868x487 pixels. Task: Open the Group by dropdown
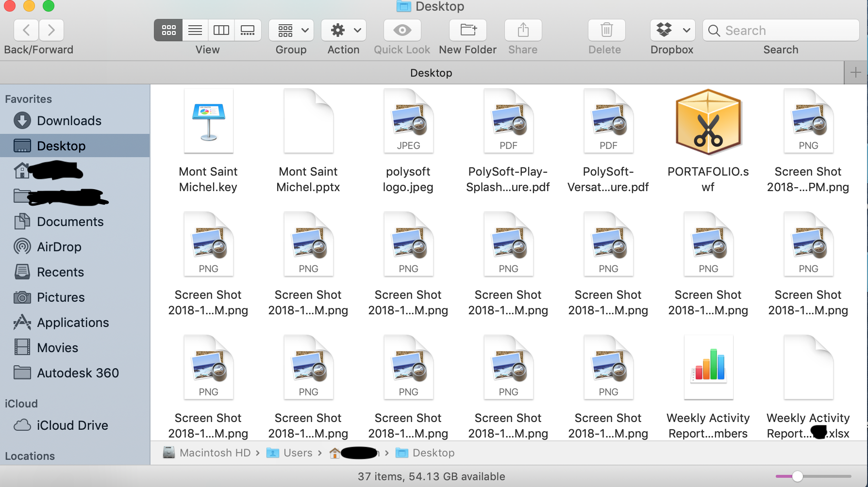coord(291,30)
